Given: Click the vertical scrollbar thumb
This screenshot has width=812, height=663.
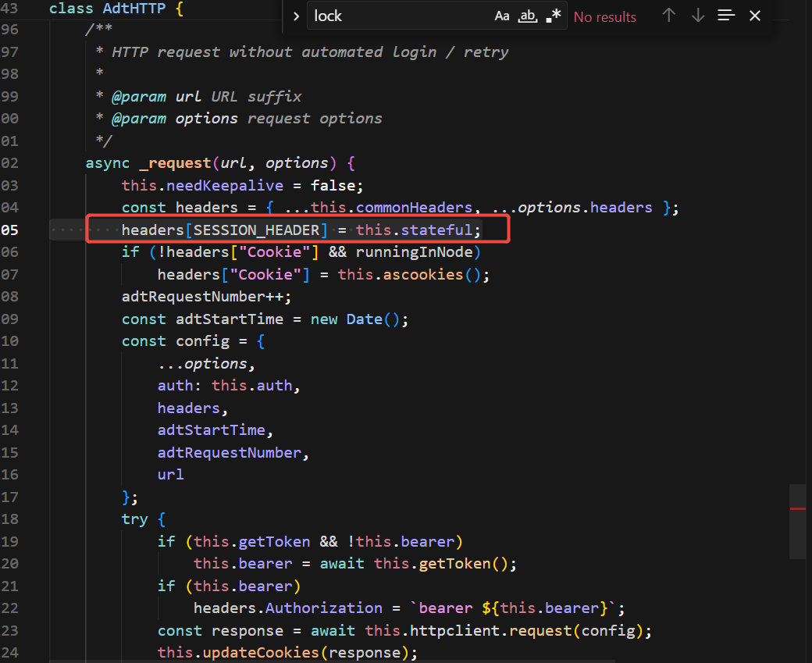Looking at the screenshot, I should pyautogui.click(x=797, y=522).
